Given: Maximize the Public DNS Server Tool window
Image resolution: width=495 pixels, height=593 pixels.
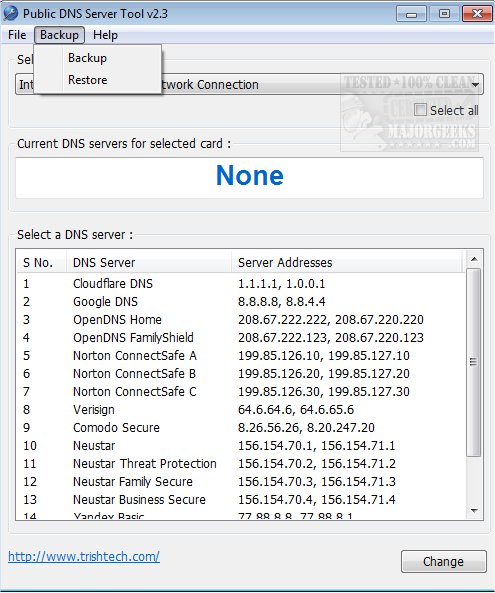Looking at the screenshot, I should pos(444,14).
